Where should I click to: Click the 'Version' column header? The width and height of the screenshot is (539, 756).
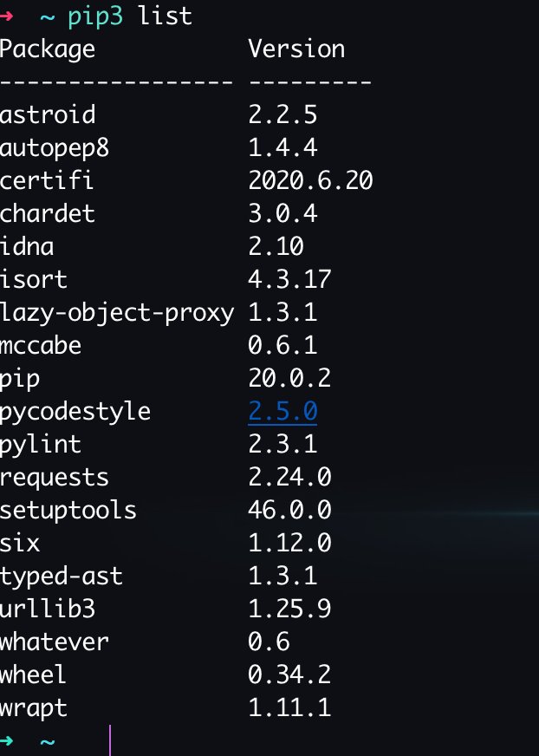tap(296, 49)
